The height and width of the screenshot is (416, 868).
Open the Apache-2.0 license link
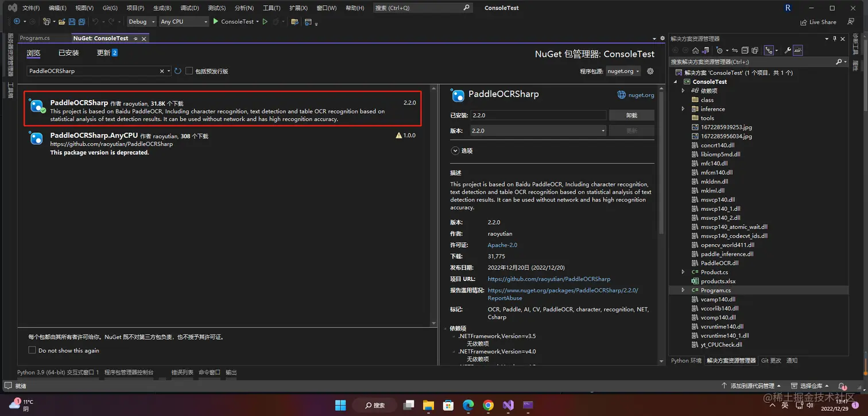502,245
